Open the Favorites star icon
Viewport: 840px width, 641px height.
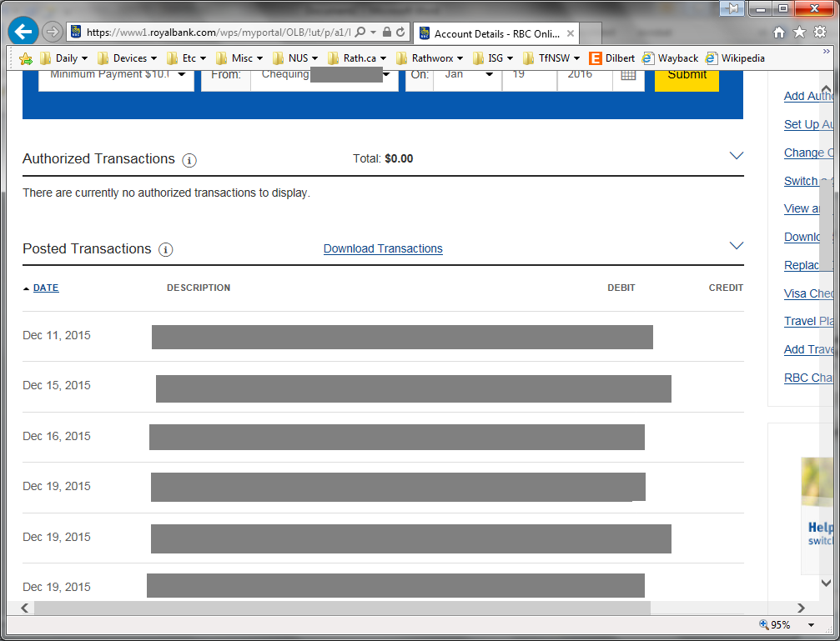point(799,32)
